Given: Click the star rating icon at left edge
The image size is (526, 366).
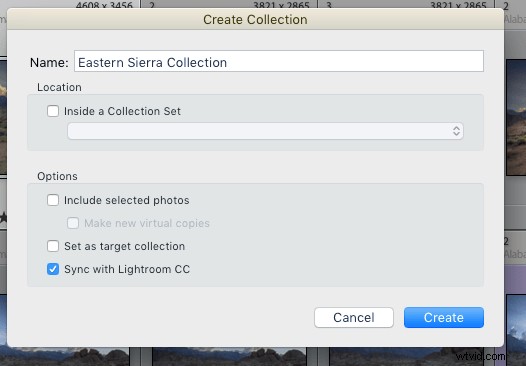Looking at the screenshot, I should click(3, 217).
